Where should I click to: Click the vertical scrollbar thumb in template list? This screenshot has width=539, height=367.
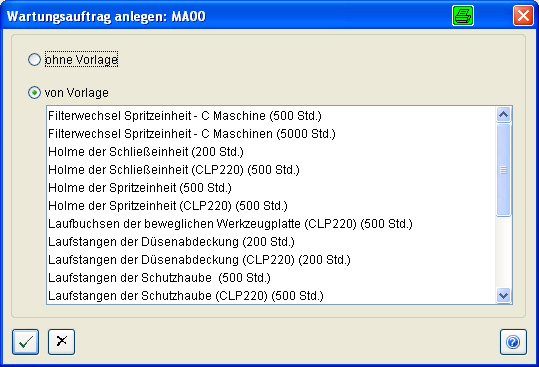504,170
